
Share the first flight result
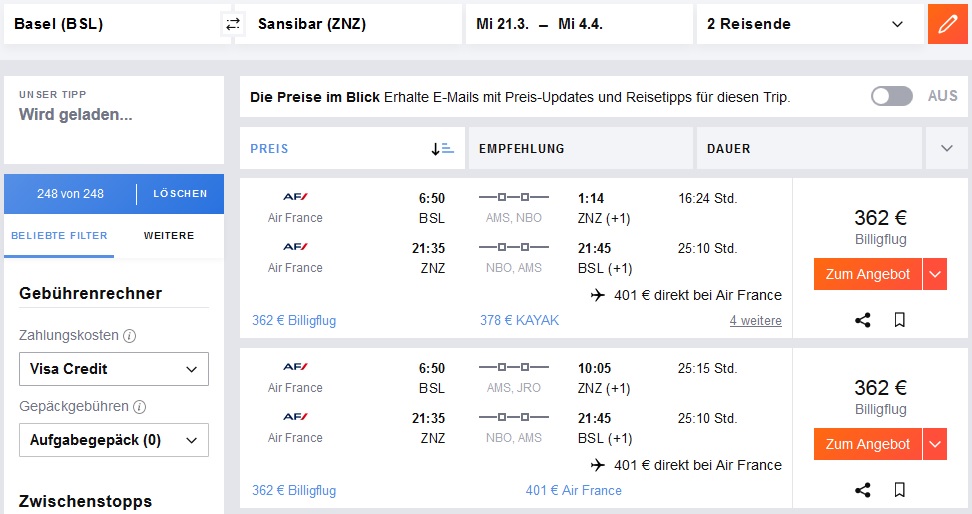[862, 320]
